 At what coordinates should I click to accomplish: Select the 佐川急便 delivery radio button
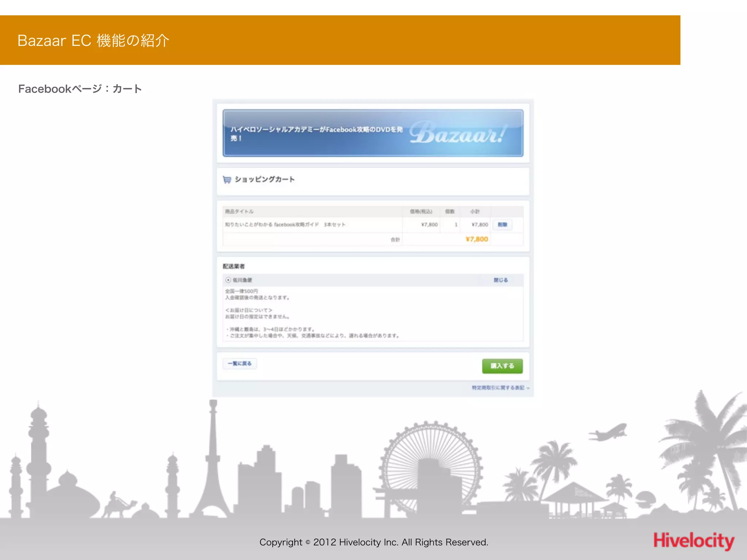click(x=228, y=280)
